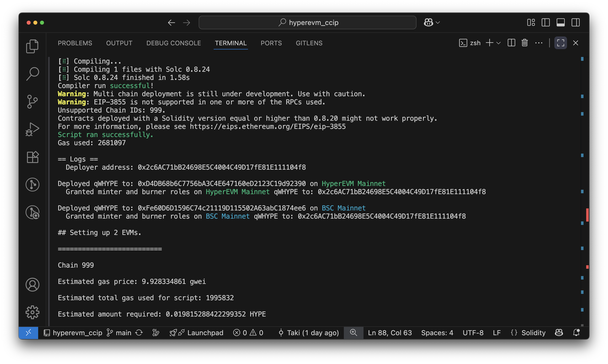The image size is (608, 364).
Task: Click the Split Terminal icon
Action: 511,43
